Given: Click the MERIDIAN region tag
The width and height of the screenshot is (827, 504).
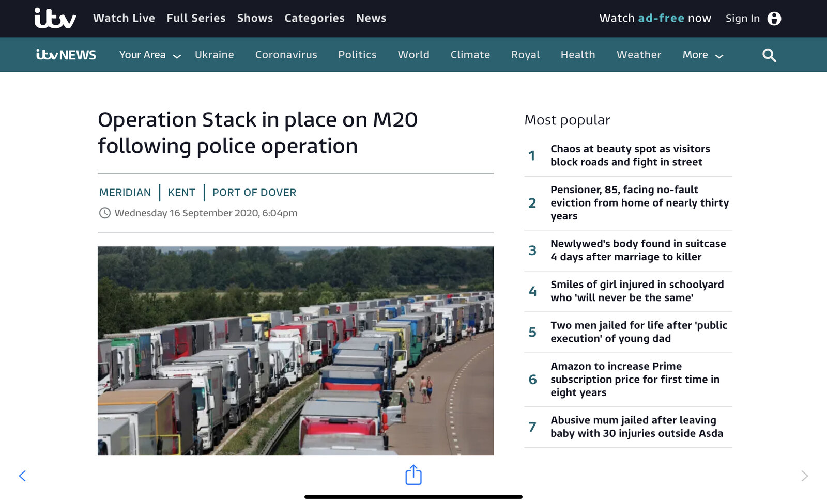Looking at the screenshot, I should [x=125, y=193].
